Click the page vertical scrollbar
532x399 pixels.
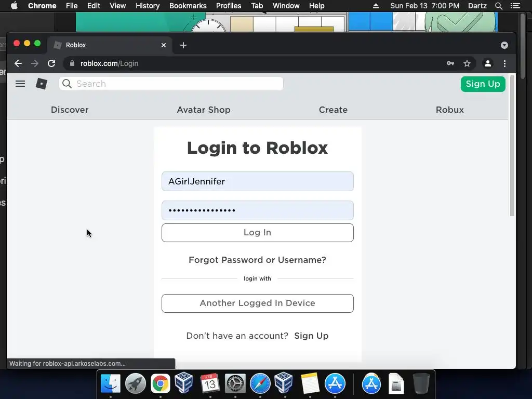click(512, 146)
